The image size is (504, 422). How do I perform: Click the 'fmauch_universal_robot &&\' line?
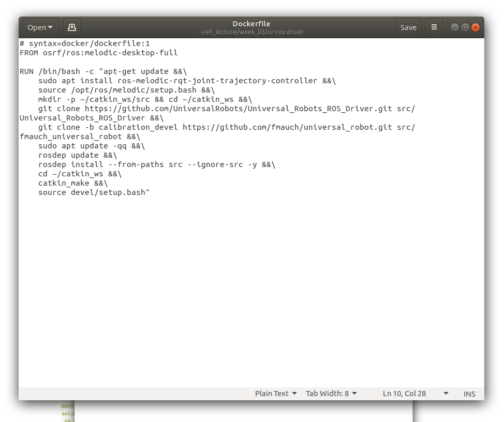80,137
